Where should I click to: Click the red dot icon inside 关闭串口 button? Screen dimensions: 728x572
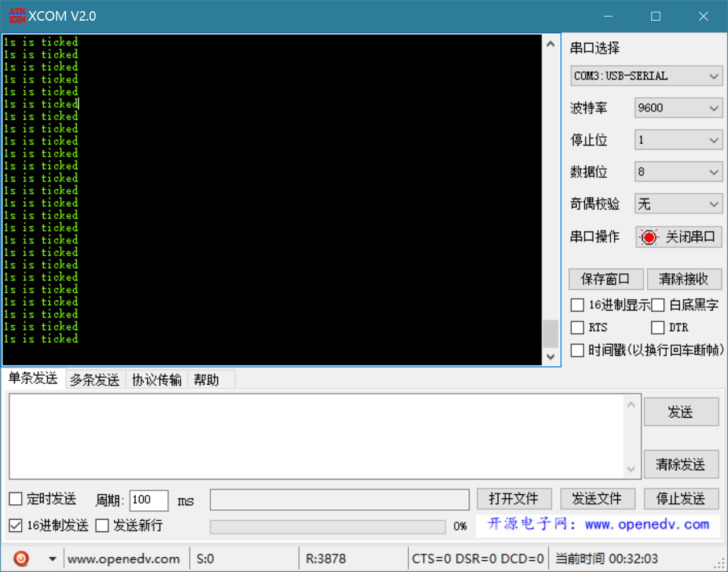pyautogui.click(x=648, y=237)
